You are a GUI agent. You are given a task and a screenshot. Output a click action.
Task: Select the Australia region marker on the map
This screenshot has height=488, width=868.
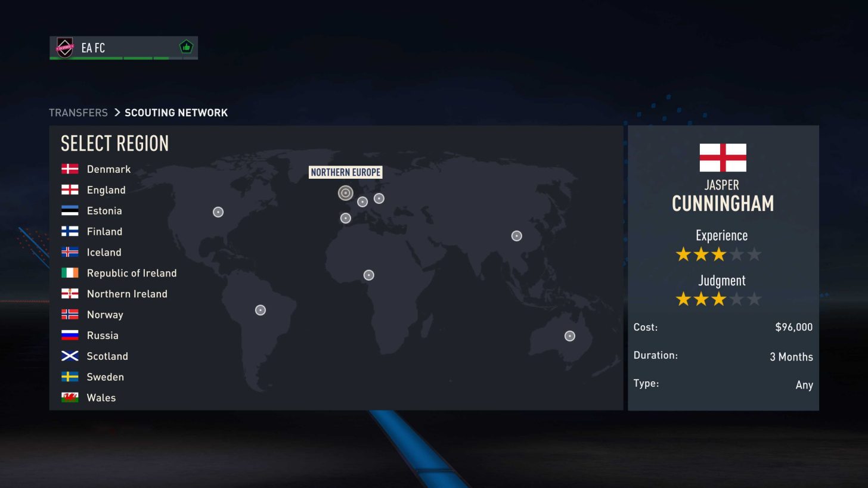(x=569, y=335)
